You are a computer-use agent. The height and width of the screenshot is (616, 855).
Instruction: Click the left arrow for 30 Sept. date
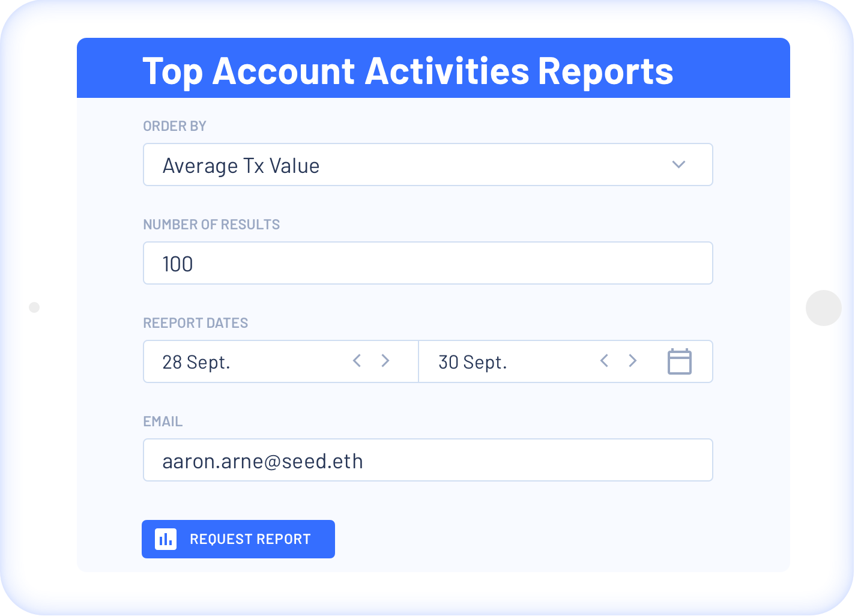tap(604, 361)
